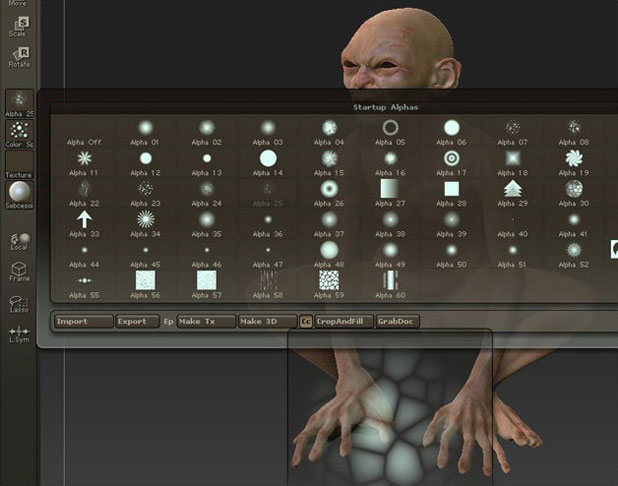This screenshot has height=486, width=618.
Task: Open the material sphere selector
Action: pos(19,195)
